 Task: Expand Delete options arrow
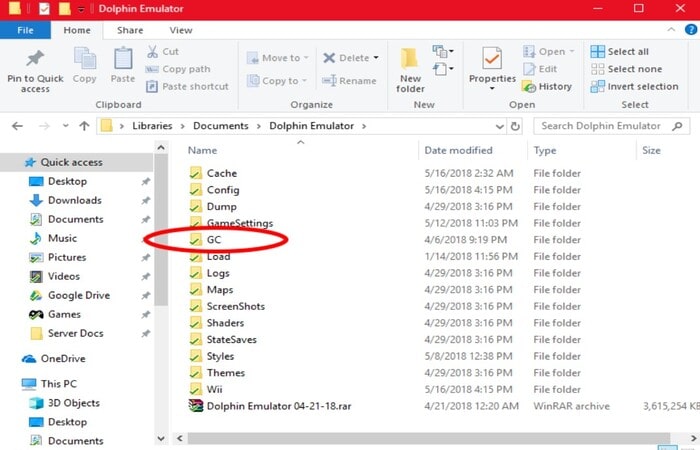click(x=376, y=58)
